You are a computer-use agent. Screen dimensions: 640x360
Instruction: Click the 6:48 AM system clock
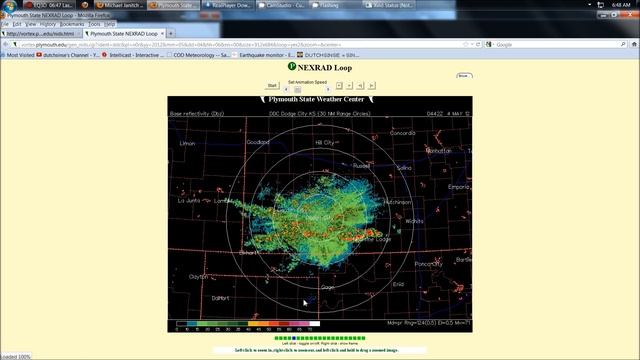621,5
